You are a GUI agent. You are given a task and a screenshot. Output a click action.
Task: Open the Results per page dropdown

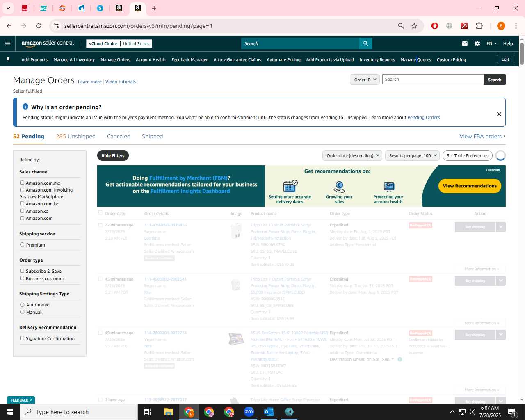click(412, 155)
